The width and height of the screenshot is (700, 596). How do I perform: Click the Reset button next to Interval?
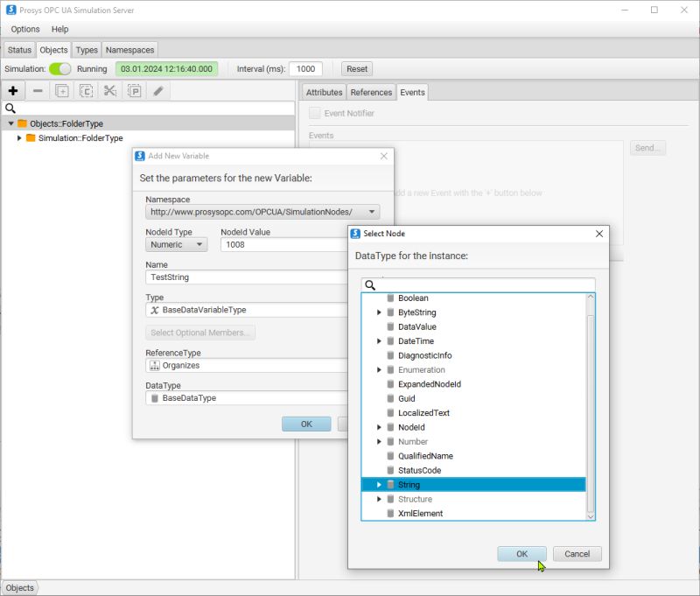tap(356, 67)
